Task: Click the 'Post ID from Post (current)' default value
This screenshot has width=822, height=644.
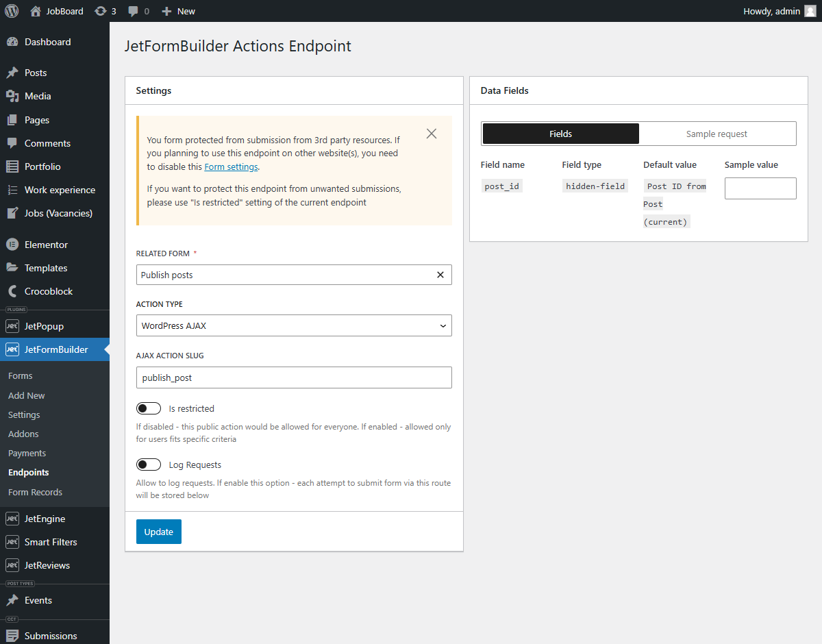Action: [x=675, y=203]
